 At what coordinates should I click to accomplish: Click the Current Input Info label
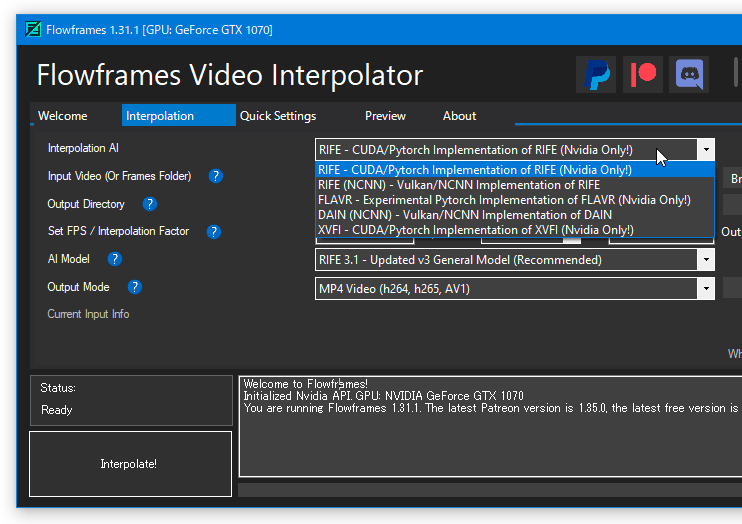pos(88,314)
